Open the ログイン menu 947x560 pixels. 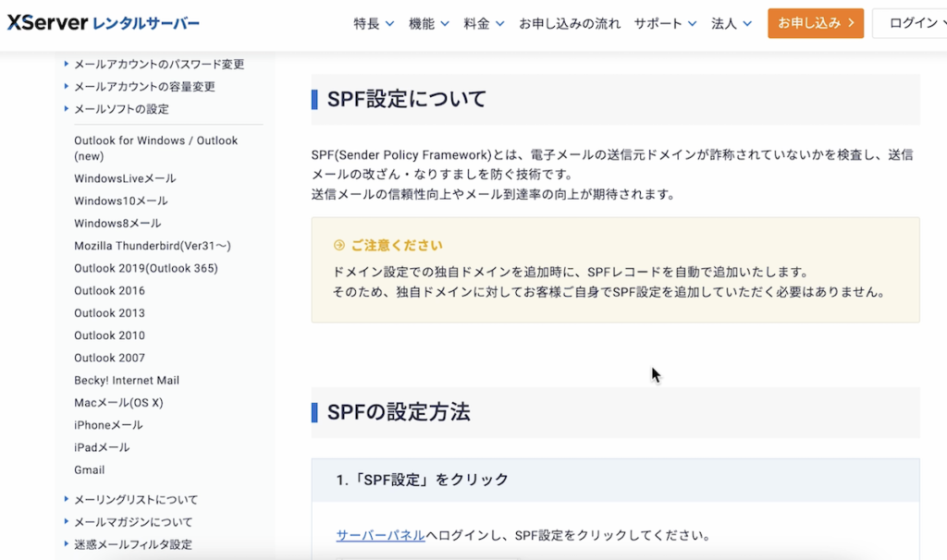pyautogui.click(x=917, y=23)
